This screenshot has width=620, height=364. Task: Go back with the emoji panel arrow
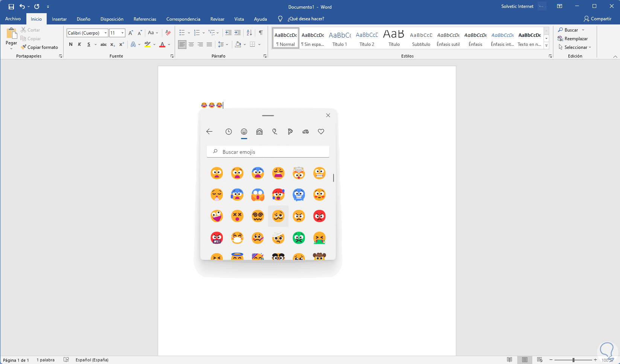(209, 132)
